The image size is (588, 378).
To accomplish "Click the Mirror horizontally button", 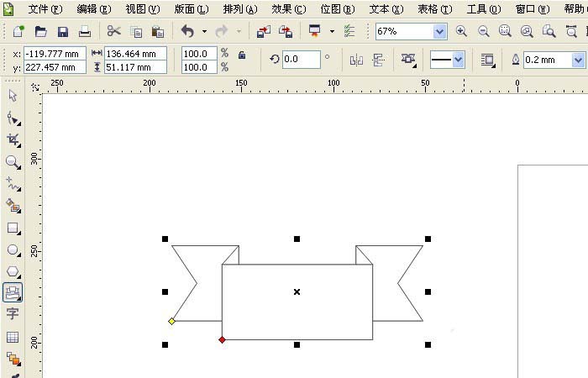I will [356, 60].
